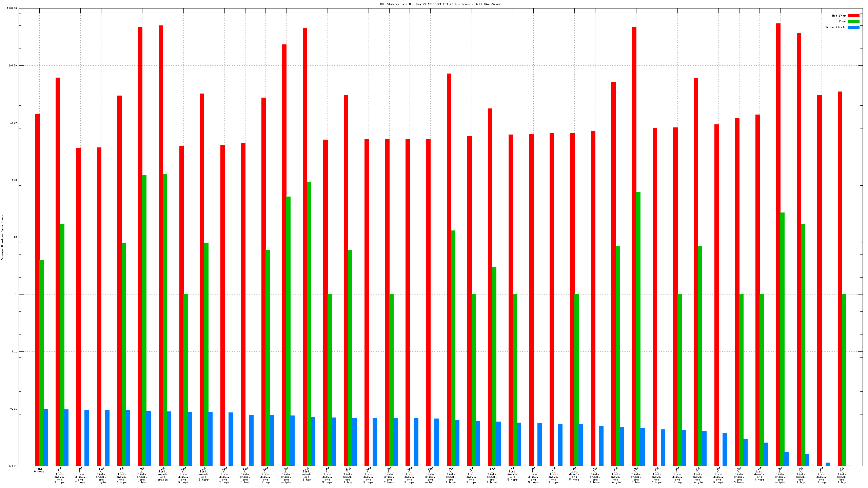Viewport: 868px width, 488px height.
Task: Click the '2@ list.dnswl.org 3 hops' x-axis label
Action: (x=759, y=474)
